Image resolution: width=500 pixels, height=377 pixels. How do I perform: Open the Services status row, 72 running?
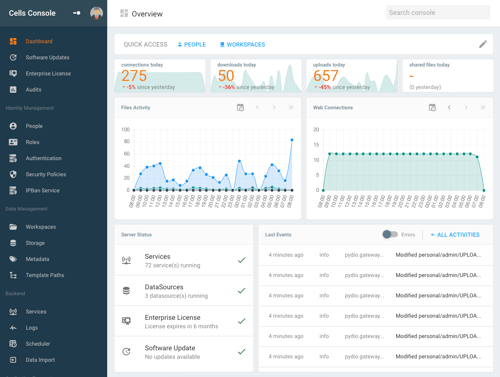pyautogui.click(x=184, y=260)
